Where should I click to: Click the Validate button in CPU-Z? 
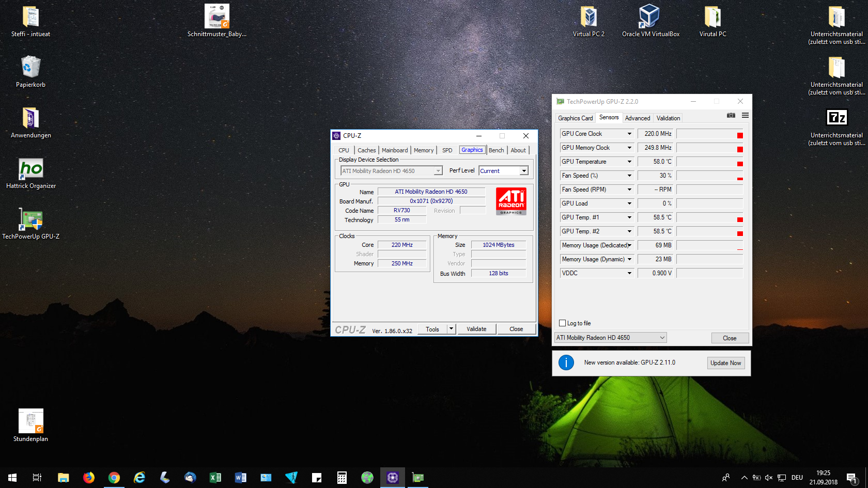click(476, 329)
